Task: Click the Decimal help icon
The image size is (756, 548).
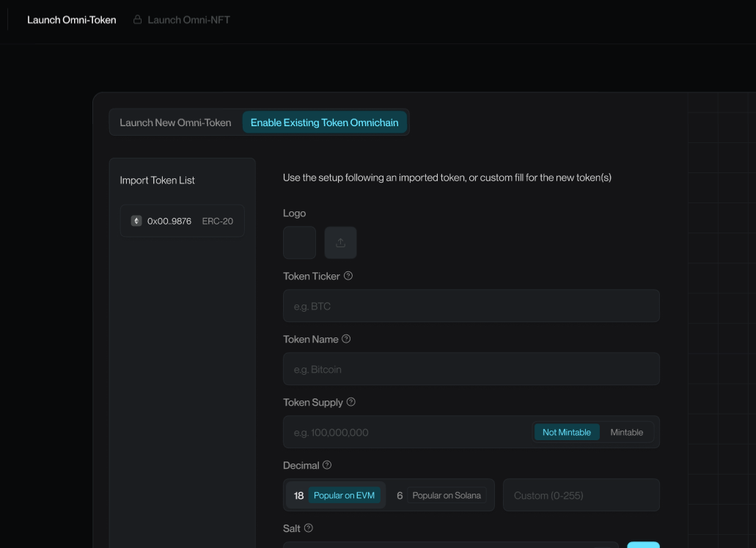Action: [x=327, y=466]
